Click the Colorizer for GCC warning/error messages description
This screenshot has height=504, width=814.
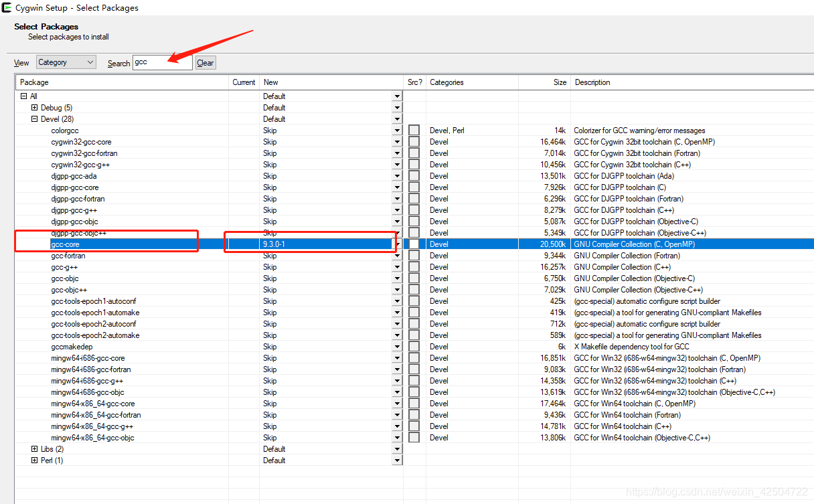pos(639,131)
